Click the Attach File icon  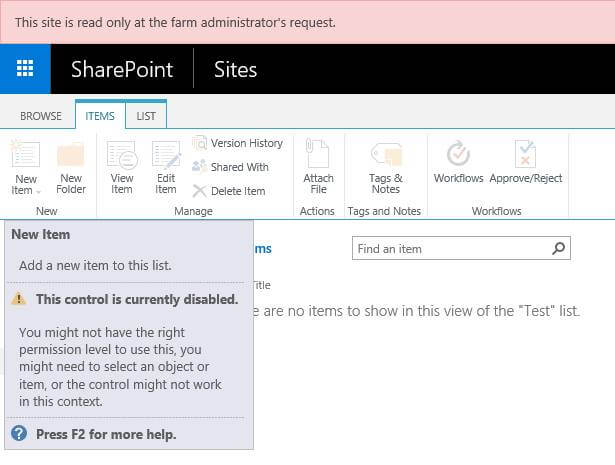[x=318, y=157]
